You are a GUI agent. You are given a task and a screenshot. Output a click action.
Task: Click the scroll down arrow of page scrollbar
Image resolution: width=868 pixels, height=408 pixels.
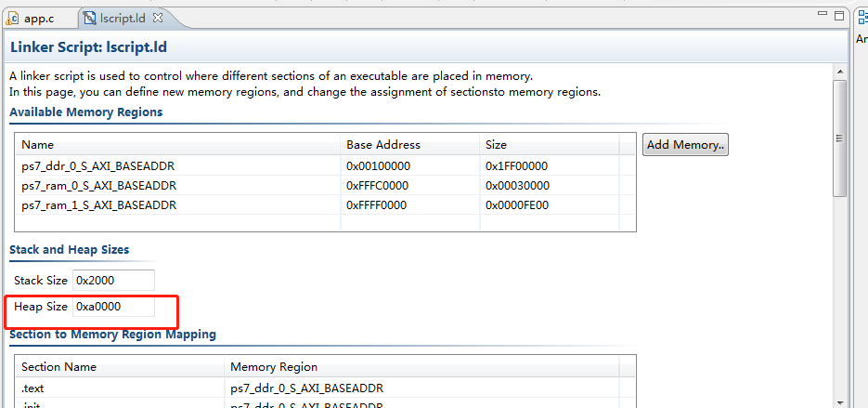(840, 401)
